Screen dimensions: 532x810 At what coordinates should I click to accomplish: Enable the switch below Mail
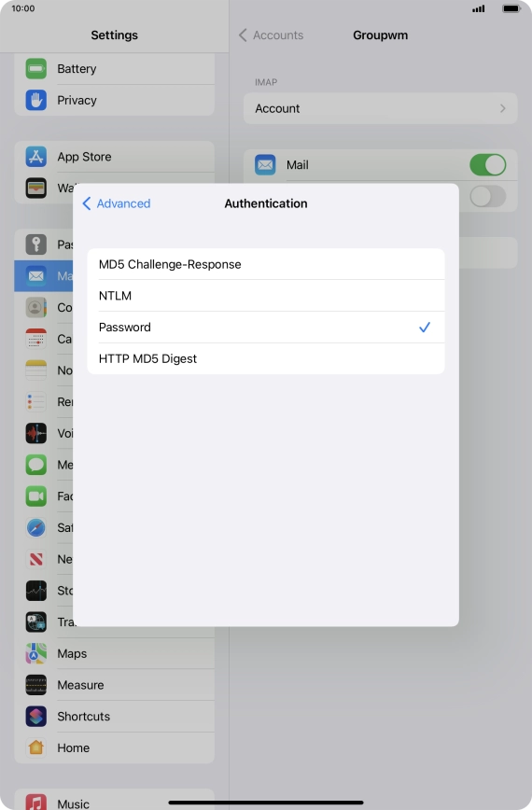point(487,196)
